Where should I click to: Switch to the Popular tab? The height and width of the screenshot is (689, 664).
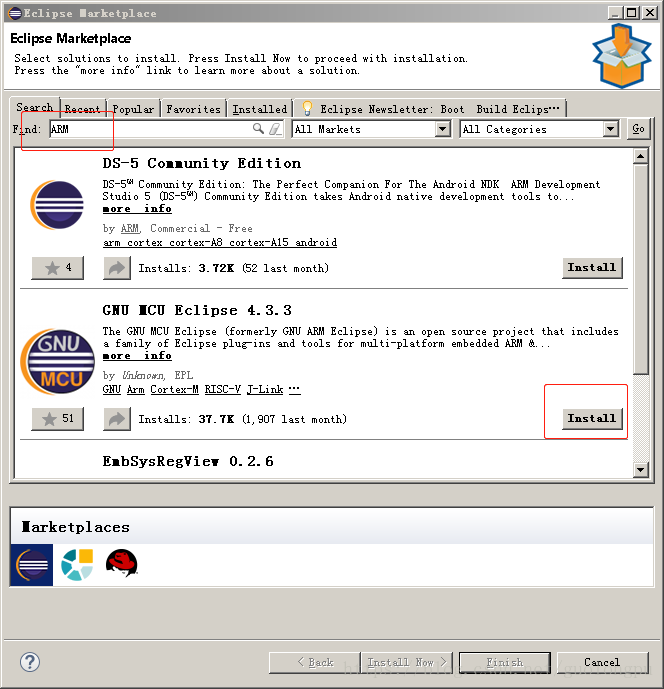pyautogui.click(x=133, y=109)
